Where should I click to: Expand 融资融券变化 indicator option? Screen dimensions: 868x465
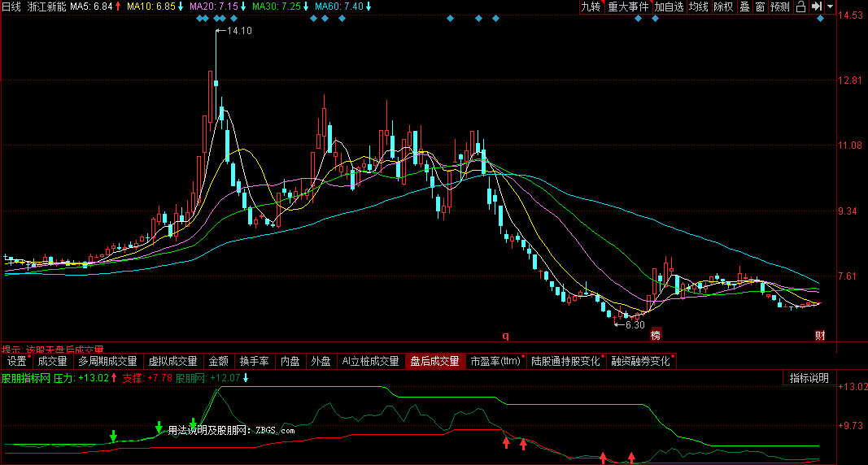point(640,361)
